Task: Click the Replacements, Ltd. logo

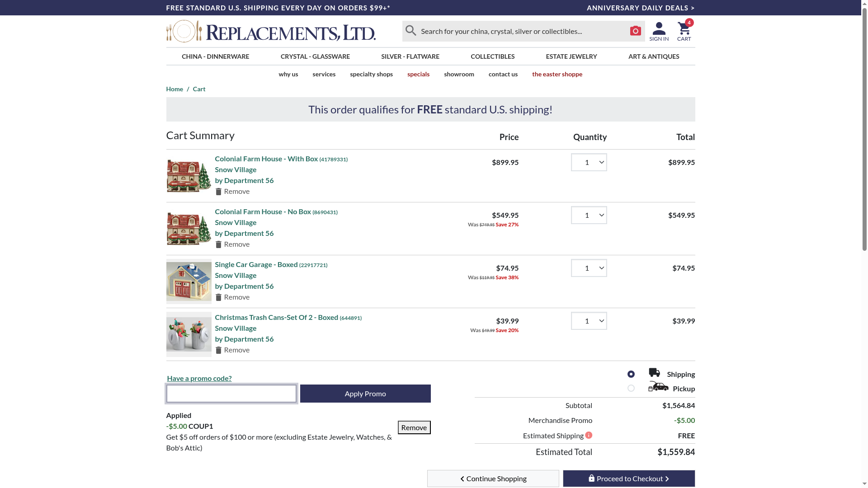Action: (271, 31)
